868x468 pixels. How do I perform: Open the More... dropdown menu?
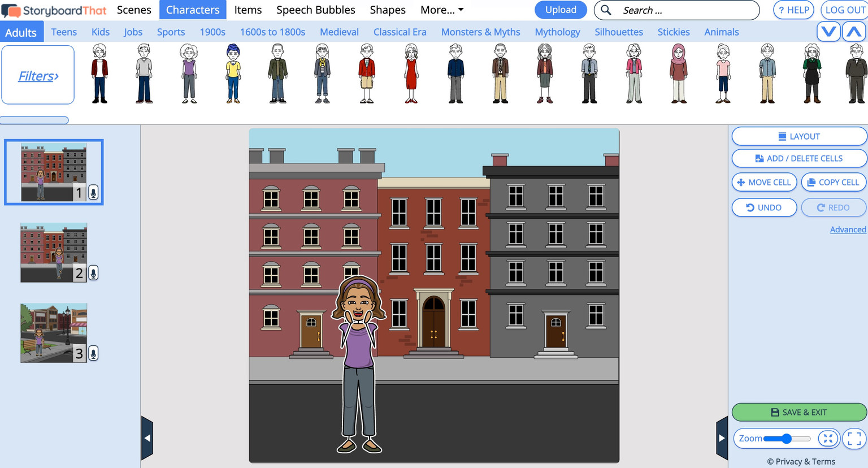pyautogui.click(x=441, y=10)
